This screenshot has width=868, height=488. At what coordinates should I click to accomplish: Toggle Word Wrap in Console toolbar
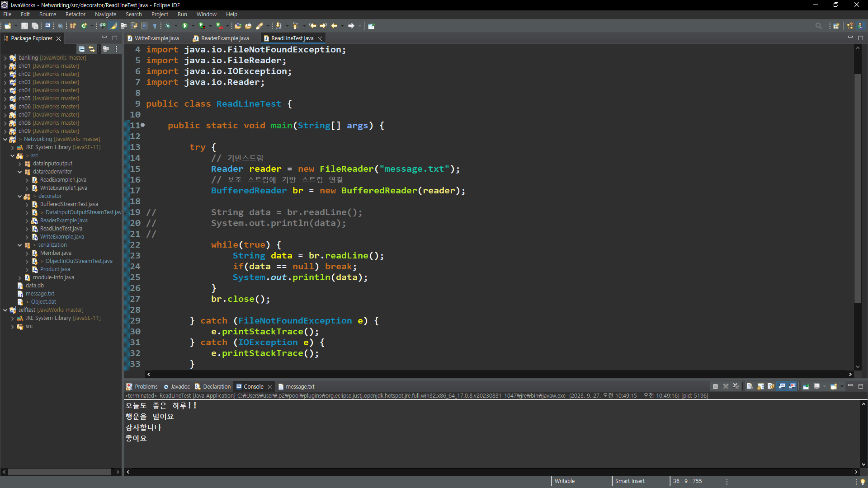click(x=771, y=386)
